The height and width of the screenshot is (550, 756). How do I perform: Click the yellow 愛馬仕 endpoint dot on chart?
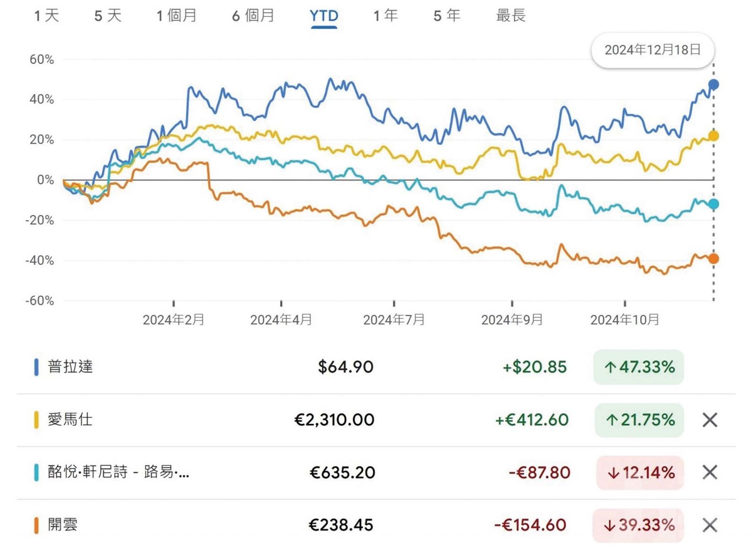(713, 136)
